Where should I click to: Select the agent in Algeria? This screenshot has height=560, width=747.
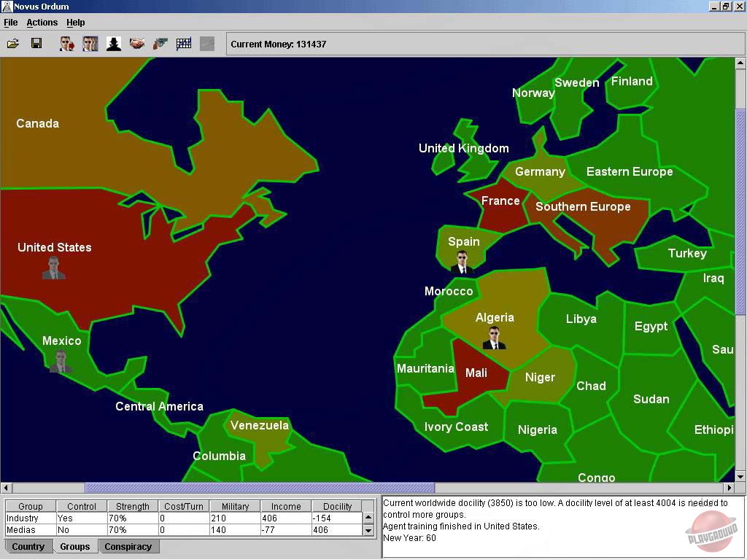(494, 338)
